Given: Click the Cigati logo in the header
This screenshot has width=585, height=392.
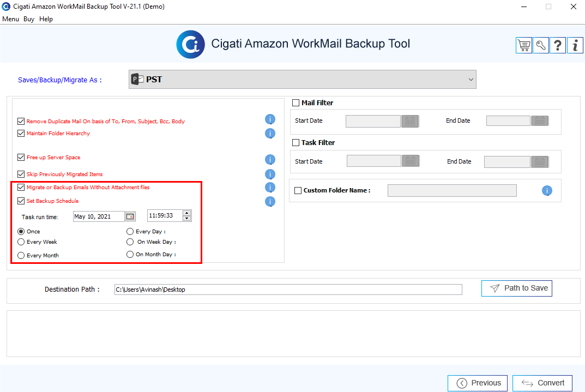Looking at the screenshot, I should (191, 44).
